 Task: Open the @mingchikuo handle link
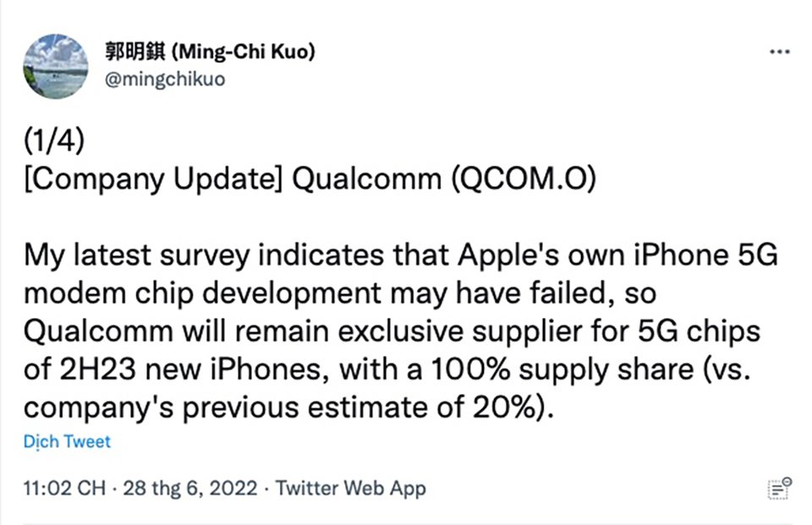click(165, 79)
